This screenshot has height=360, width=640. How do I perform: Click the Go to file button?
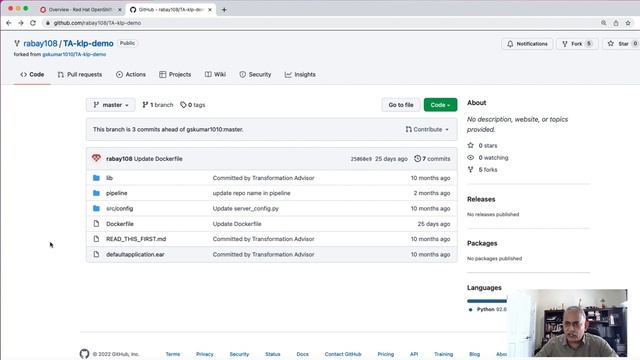tap(401, 105)
